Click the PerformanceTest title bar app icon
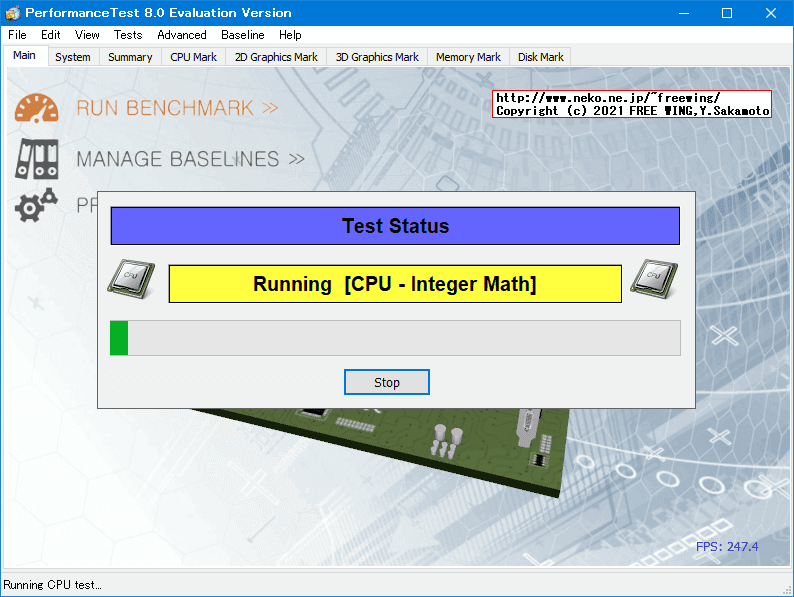The width and height of the screenshot is (794, 597). pyautogui.click(x=12, y=13)
